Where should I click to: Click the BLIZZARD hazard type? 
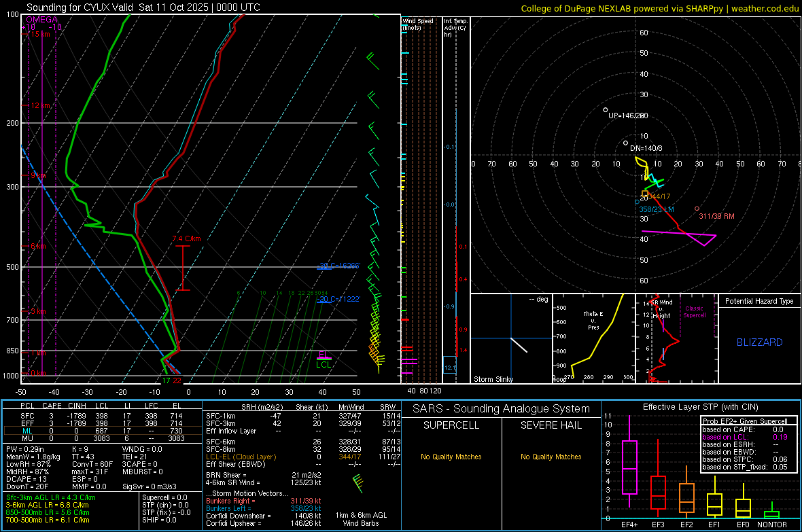click(760, 342)
